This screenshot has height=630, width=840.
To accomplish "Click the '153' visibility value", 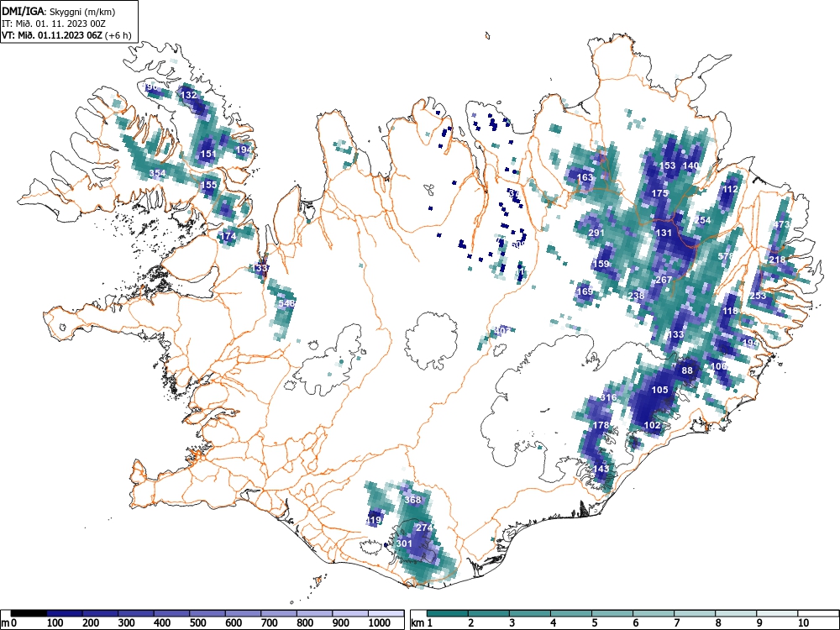I will click(667, 165).
